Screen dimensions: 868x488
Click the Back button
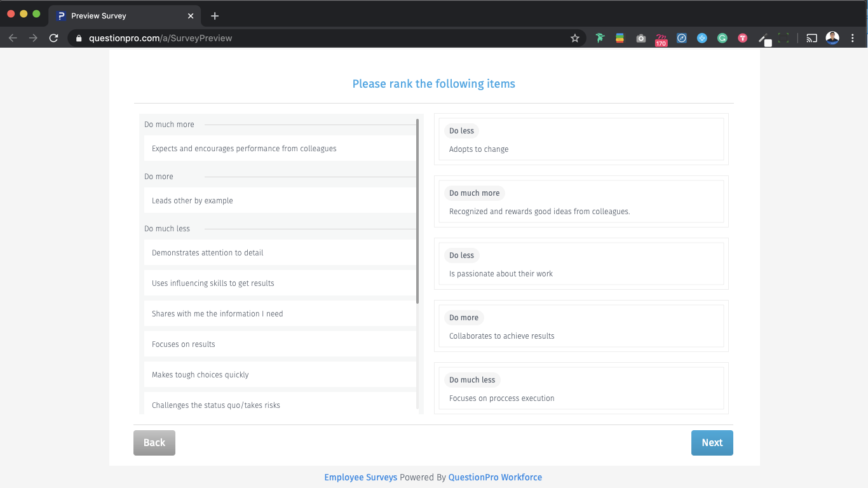point(154,443)
